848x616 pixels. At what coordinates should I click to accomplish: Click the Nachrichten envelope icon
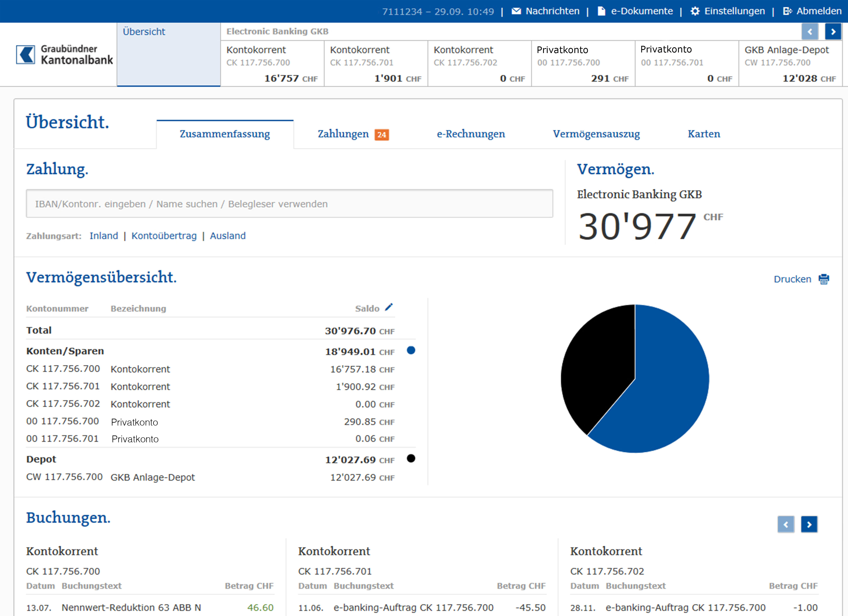click(x=516, y=11)
